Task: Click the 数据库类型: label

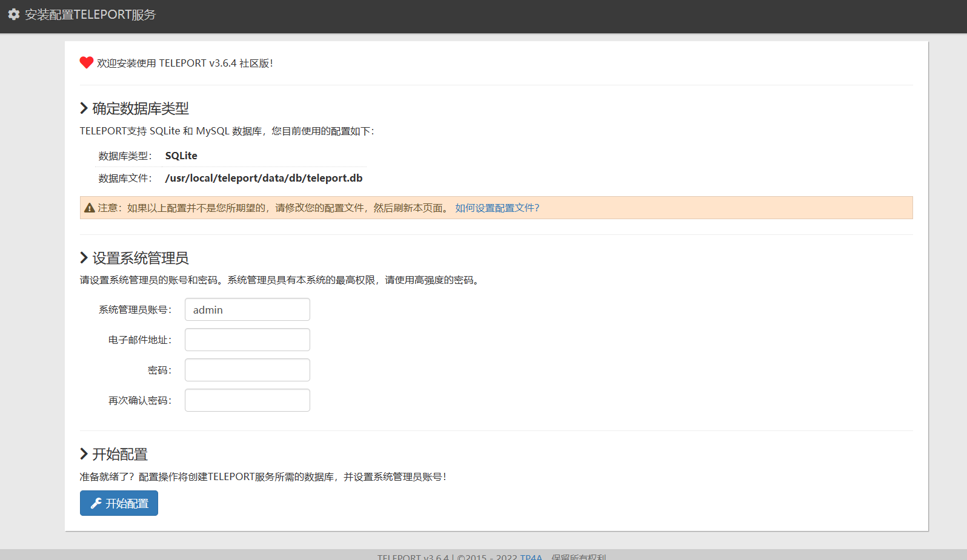Action: [x=125, y=156]
